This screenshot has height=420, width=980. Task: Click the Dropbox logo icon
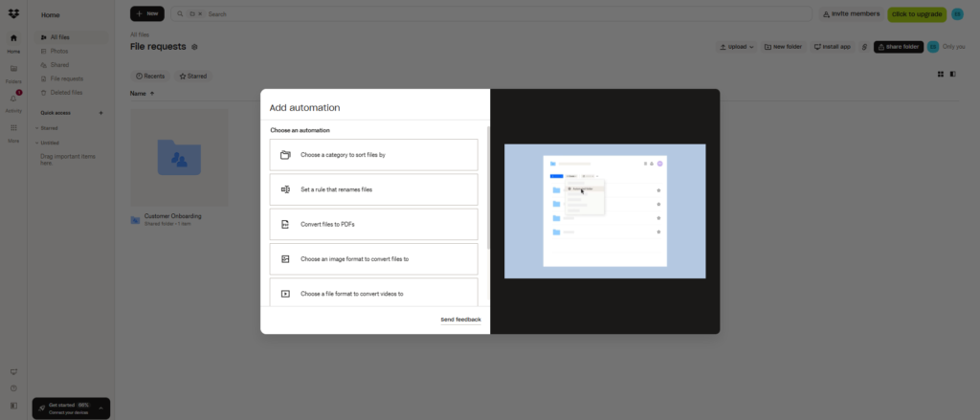13,14
